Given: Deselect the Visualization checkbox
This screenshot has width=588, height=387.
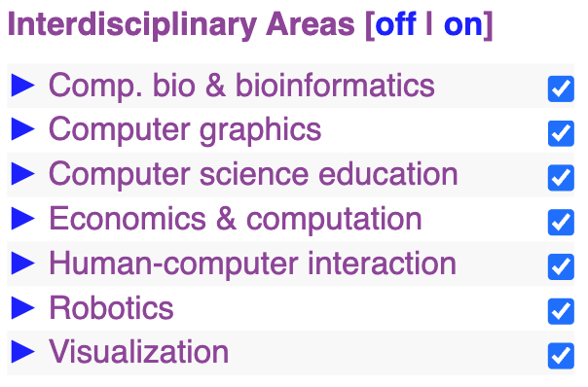Looking at the screenshot, I should [x=561, y=356].
